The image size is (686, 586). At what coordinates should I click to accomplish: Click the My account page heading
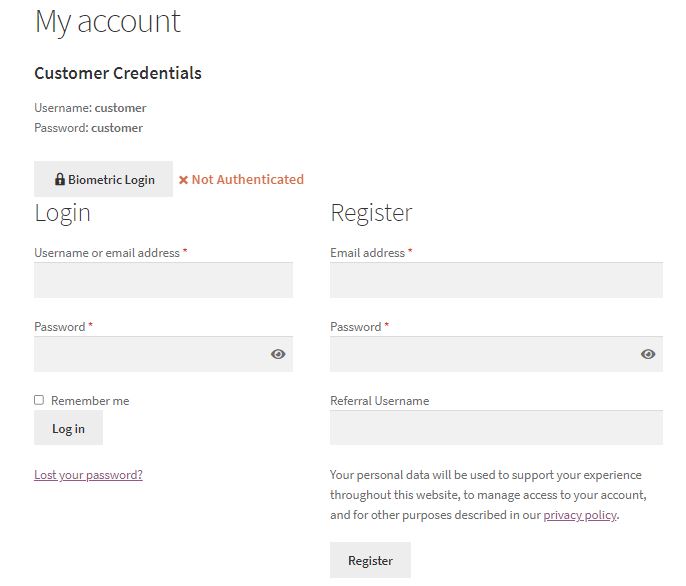(x=108, y=22)
